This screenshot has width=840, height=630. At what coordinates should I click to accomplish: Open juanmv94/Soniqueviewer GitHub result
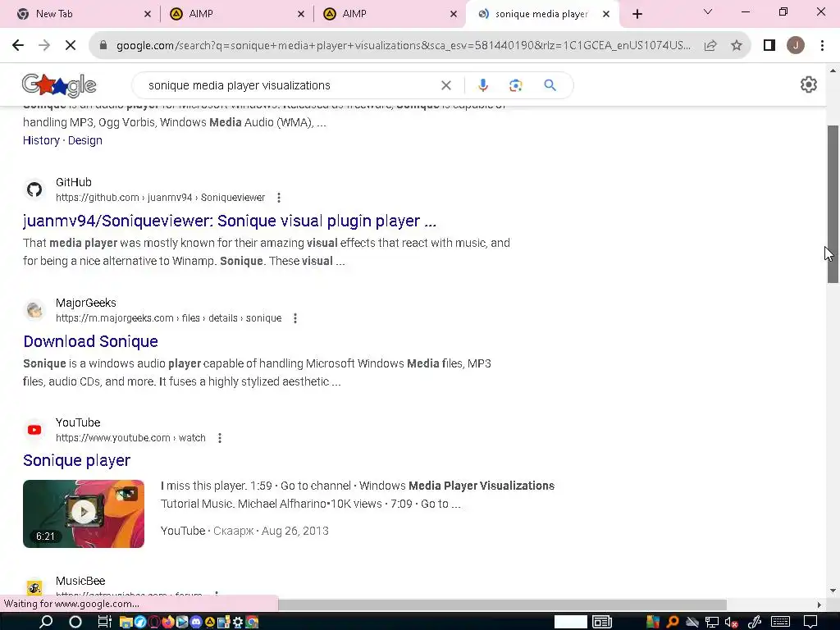click(230, 221)
